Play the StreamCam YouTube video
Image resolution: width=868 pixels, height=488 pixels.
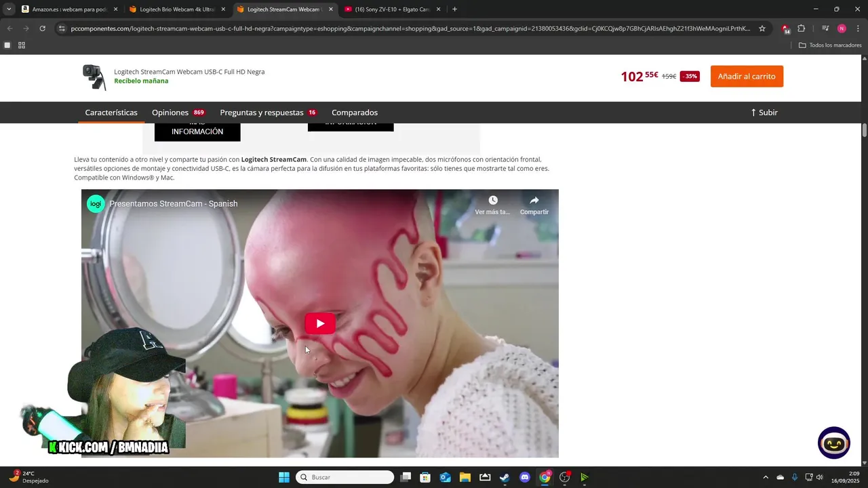(x=320, y=323)
